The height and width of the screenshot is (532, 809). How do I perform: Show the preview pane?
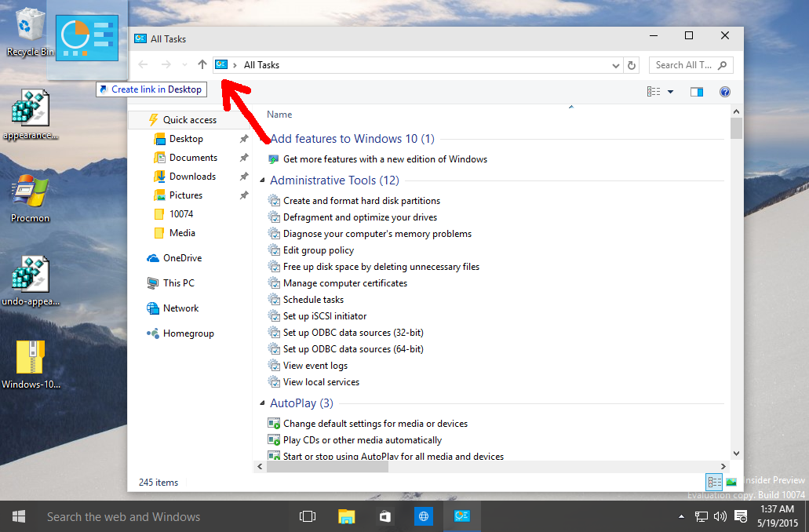696,92
